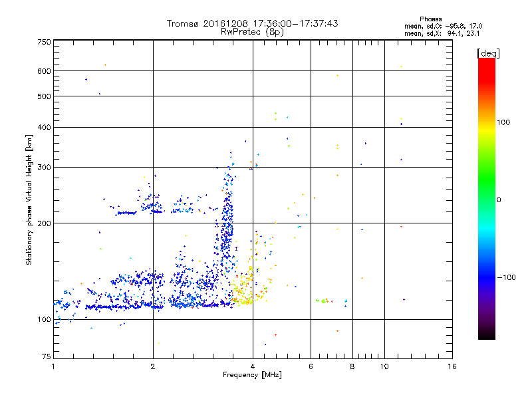Click the 'Phases' header text
532x399 pixels.
430,19
